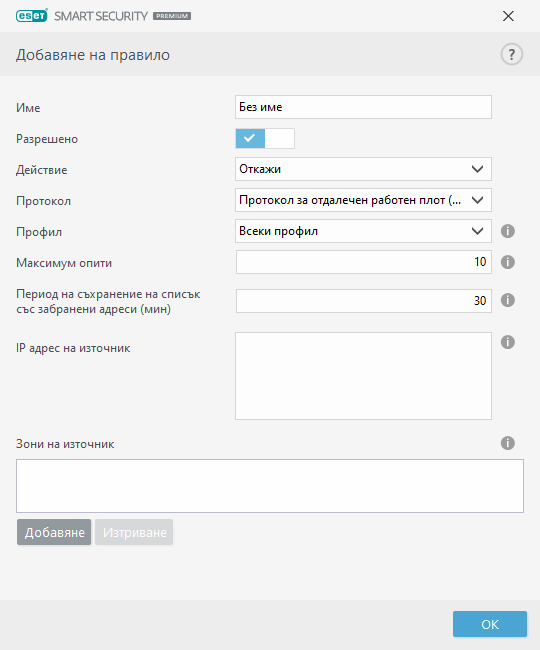The height and width of the screenshot is (650, 540).
Task: Click the Добавяне button
Action: coord(54,532)
